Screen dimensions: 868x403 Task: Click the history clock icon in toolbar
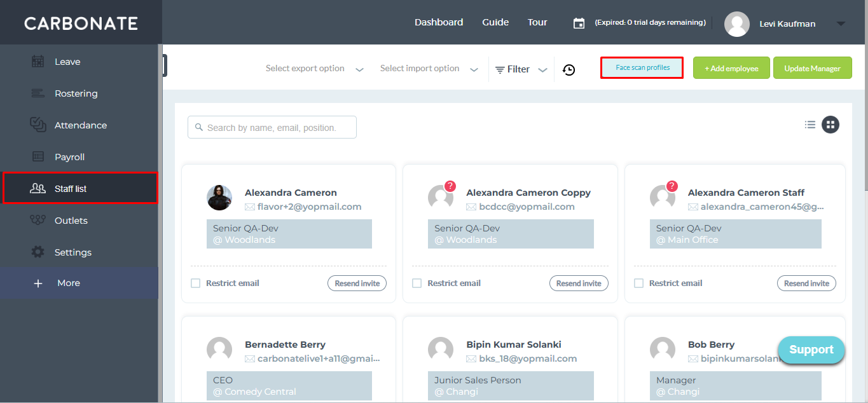(569, 70)
